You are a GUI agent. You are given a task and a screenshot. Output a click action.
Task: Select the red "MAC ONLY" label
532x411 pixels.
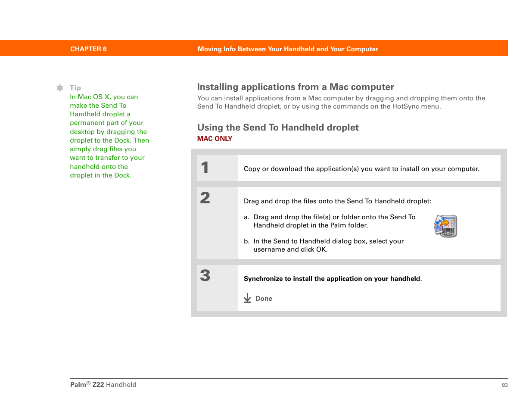[215, 139]
